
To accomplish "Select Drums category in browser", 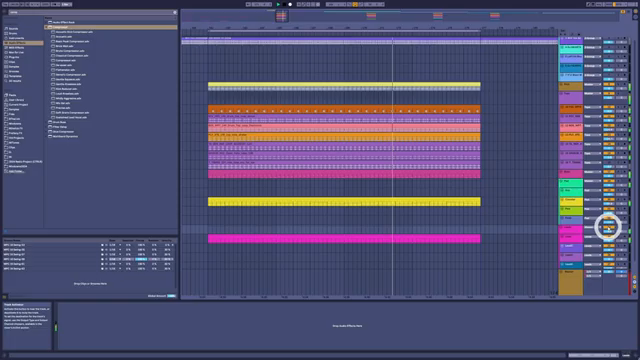I will 13,33.
